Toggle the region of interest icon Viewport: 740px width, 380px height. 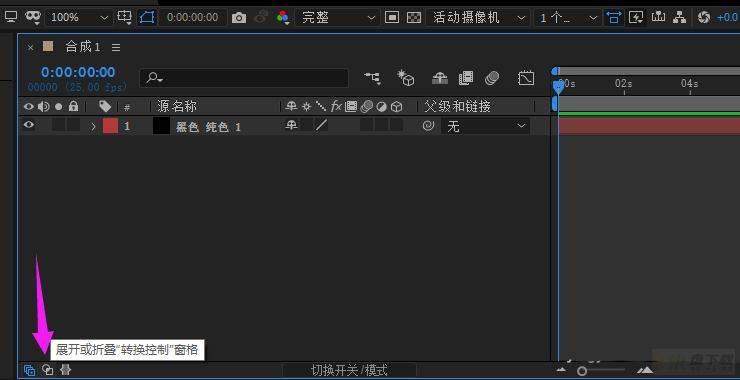coord(392,18)
